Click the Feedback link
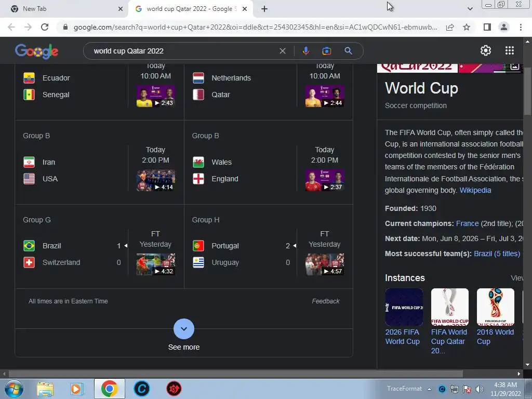 (326, 301)
